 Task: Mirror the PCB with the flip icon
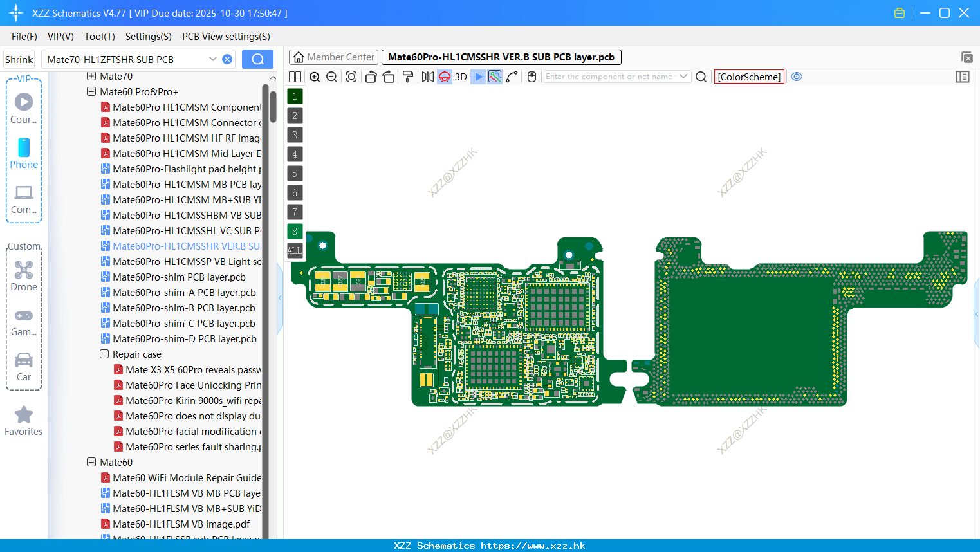pyautogui.click(x=428, y=77)
